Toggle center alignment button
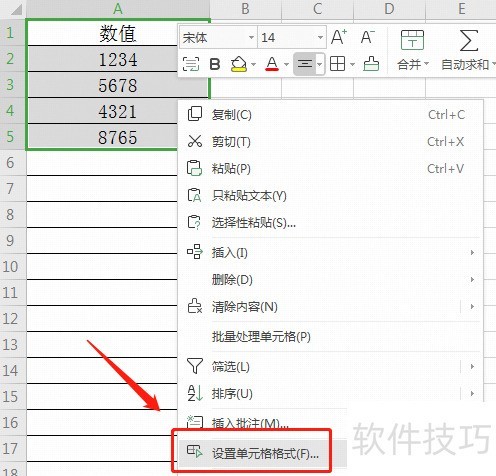496x476 pixels. [x=305, y=64]
